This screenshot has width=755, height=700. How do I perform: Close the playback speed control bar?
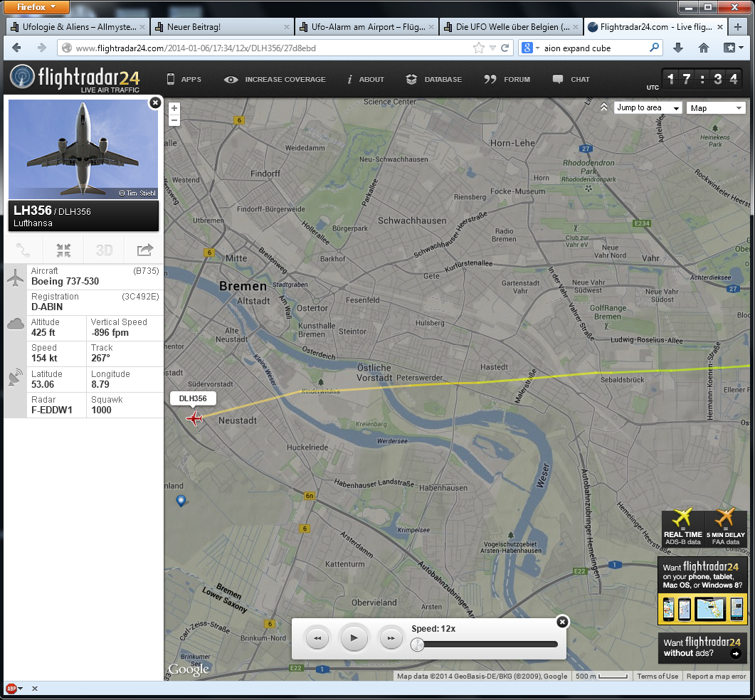tap(562, 622)
